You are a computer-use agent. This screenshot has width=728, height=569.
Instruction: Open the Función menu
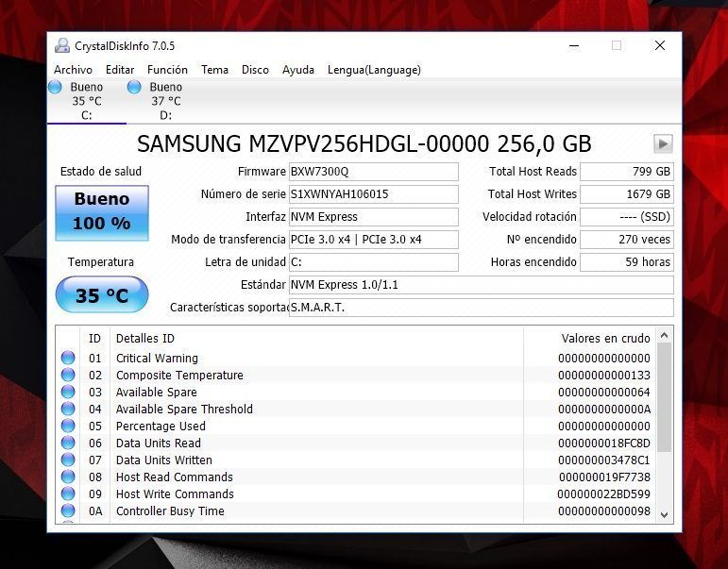point(167,70)
